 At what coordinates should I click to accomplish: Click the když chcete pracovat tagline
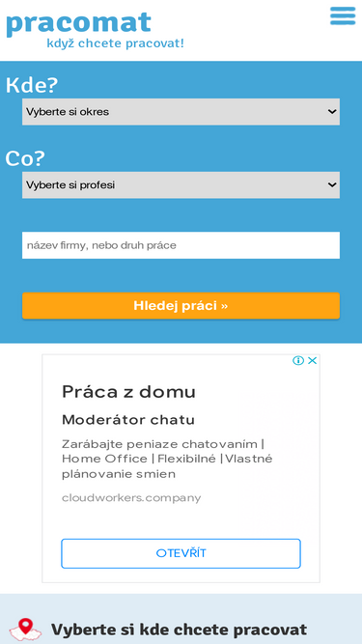pyautogui.click(x=115, y=43)
